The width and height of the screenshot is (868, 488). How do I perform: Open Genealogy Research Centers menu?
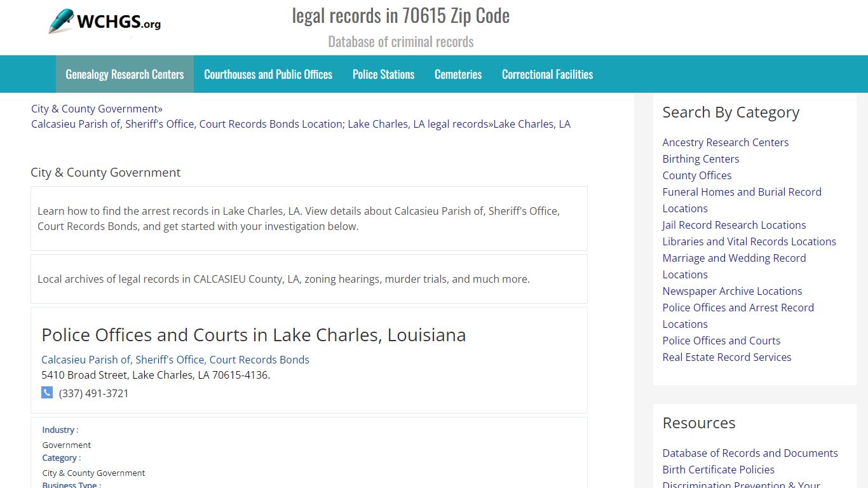tap(125, 74)
